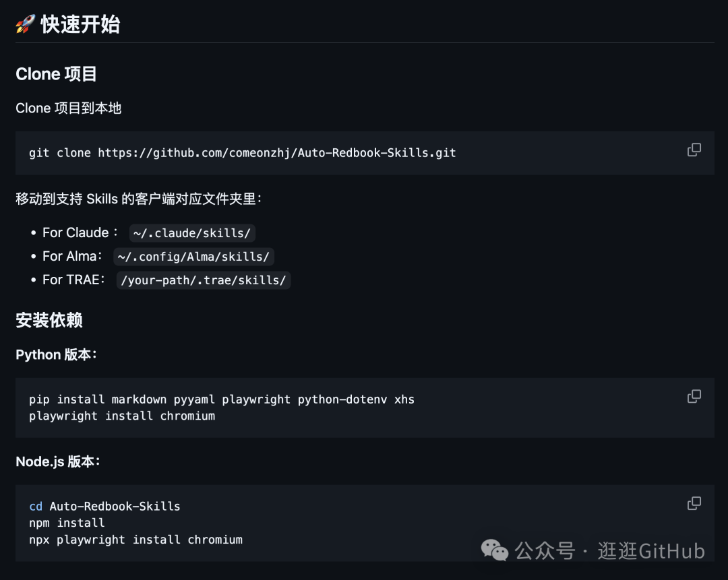Click the '安装依赖' heading
728x580 pixels.
click(x=48, y=320)
